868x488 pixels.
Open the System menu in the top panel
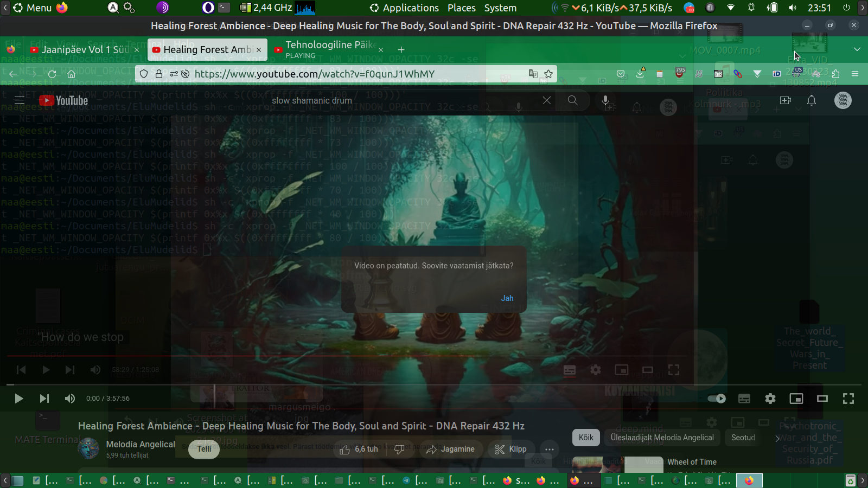tap(500, 8)
